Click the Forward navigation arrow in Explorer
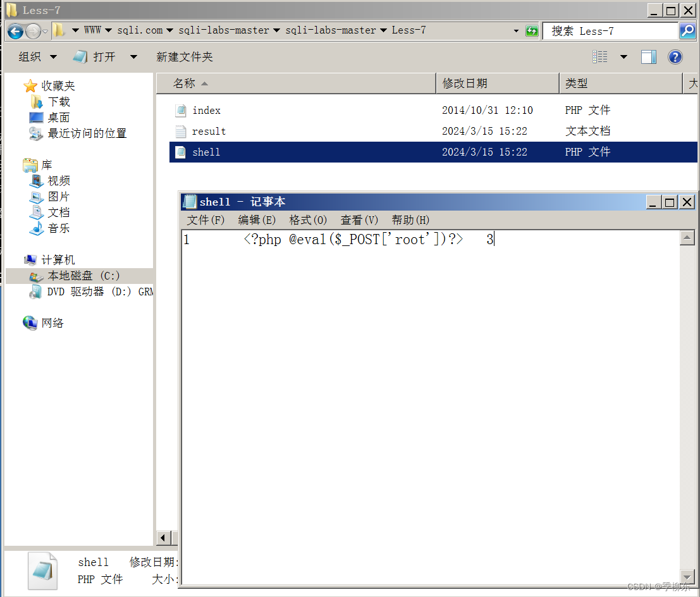This screenshot has height=597, width=700. point(33,31)
